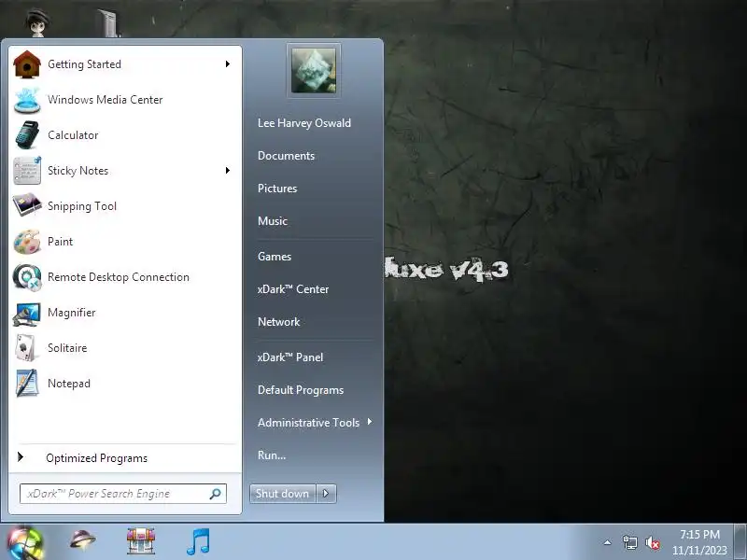747x560 pixels.
Task: Open the Calculator icon
Action: point(27,135)
